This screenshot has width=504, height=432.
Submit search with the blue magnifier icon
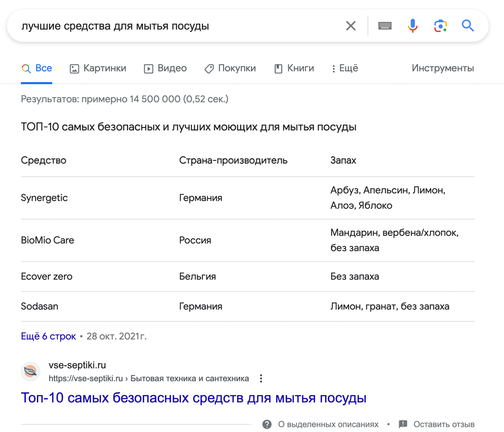coord(468,26)
